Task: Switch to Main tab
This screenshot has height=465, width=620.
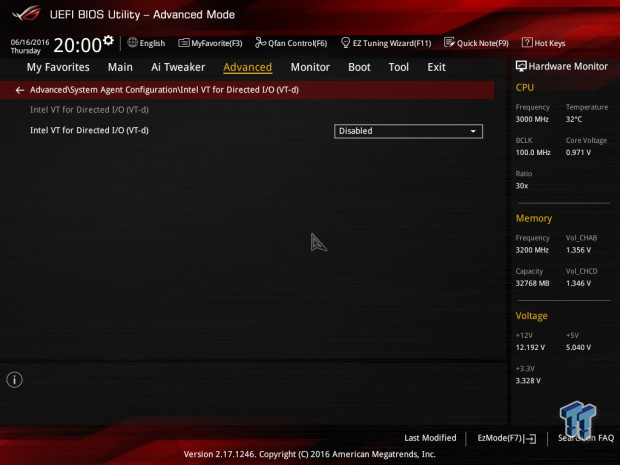Action: tap(120, 67)
